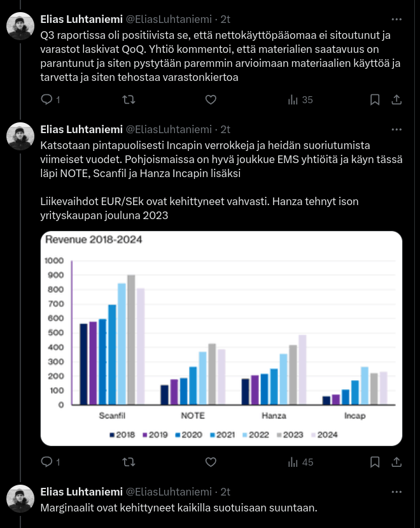Like the Q3 raportissa tweet
Image resolution: width=420 pixels, height=528 pixels.
pos(211,99)
